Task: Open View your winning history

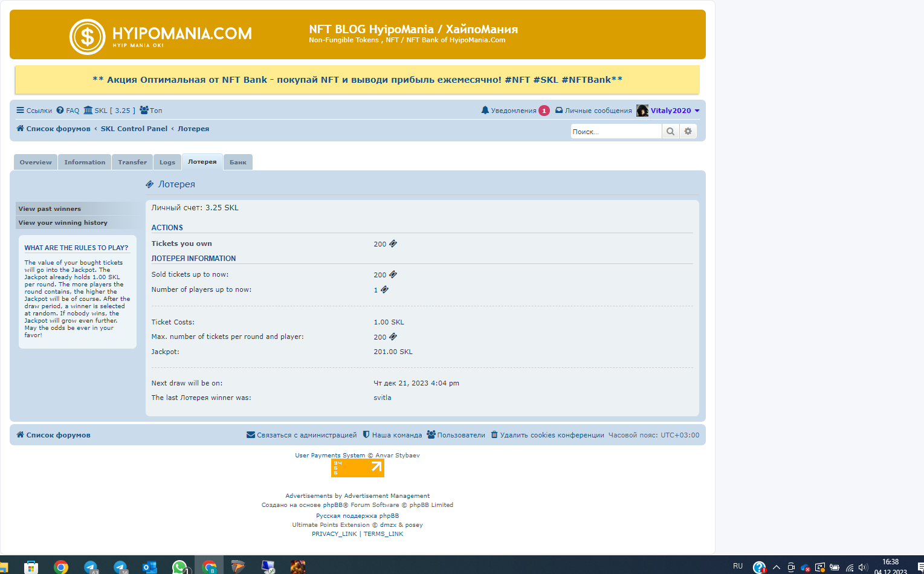Action: pyautogui.click(x=63, y=223)
